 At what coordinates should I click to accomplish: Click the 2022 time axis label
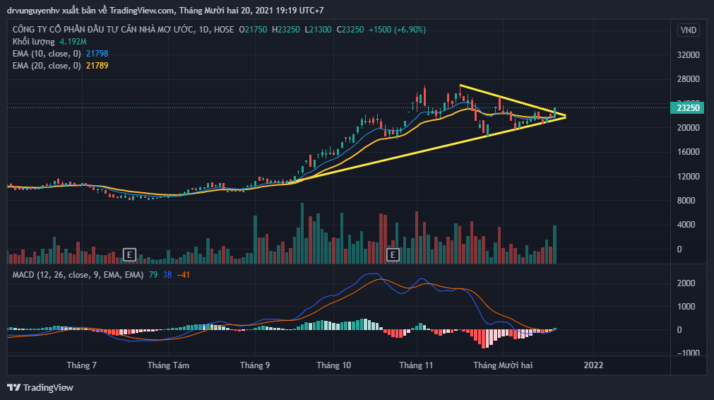click(593, 365)
